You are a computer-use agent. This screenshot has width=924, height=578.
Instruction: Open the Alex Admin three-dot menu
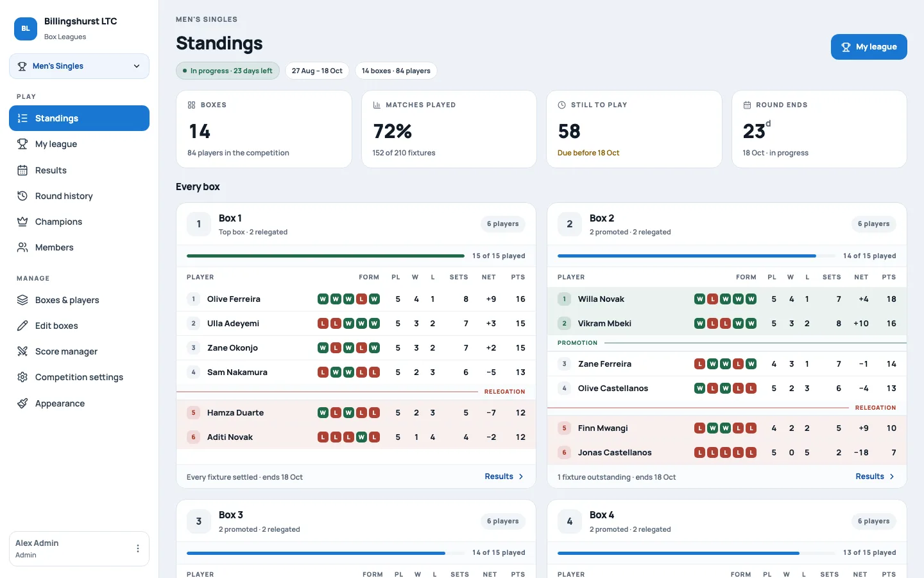click(x=138, y=548)
